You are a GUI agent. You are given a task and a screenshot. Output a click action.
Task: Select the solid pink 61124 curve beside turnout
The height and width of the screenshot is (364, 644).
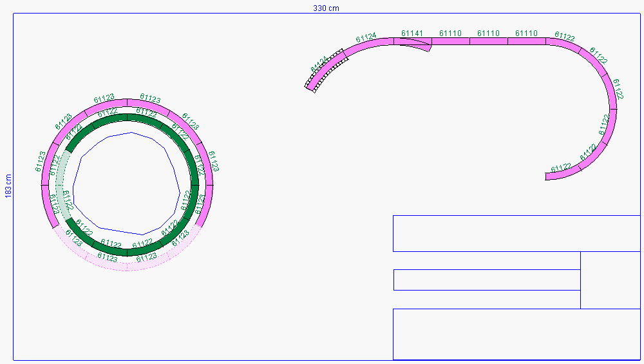pyautogui.click(x=368, y=46)
